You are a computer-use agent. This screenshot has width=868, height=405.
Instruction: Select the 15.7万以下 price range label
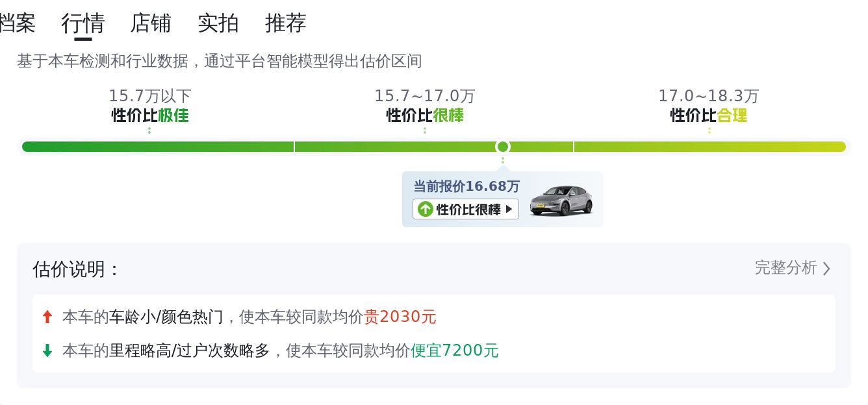(x=150, y=96)
